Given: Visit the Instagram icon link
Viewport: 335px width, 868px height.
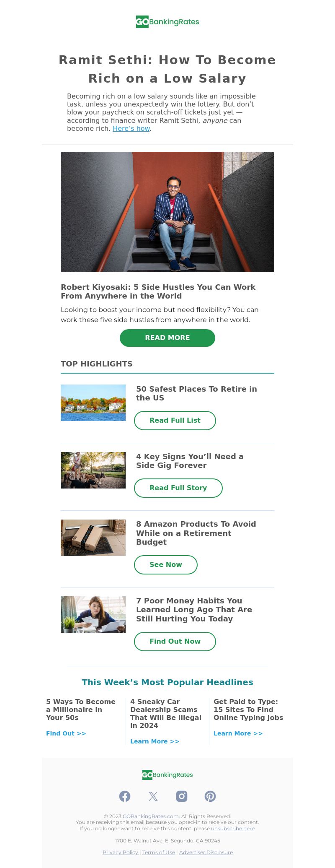Looking at the screenshot, I should [x=182, y=796].
